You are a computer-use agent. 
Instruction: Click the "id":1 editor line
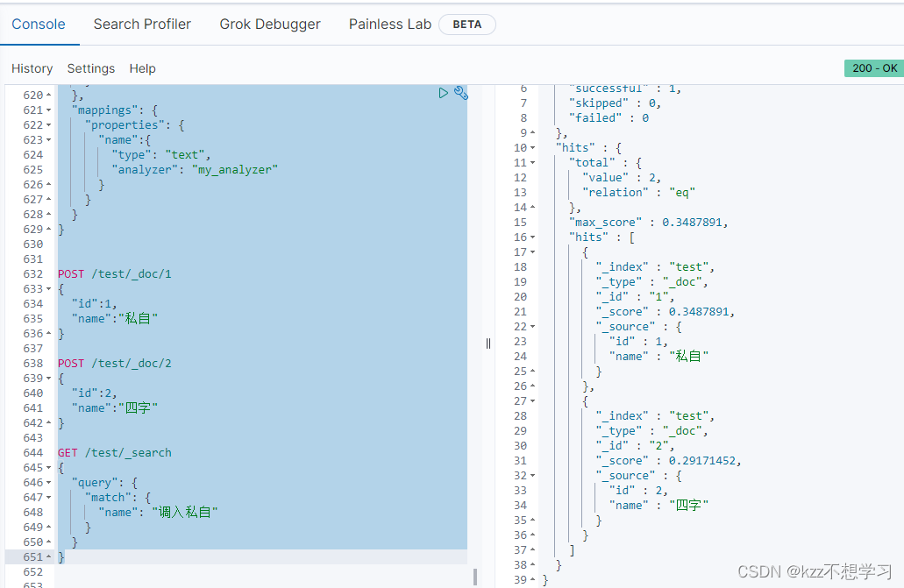coord(94,304)
